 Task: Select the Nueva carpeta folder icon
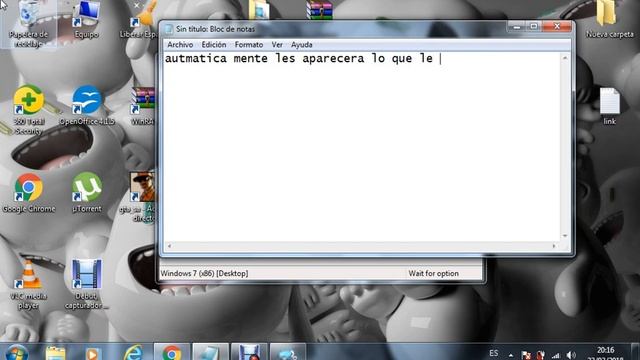coord(609,20)
